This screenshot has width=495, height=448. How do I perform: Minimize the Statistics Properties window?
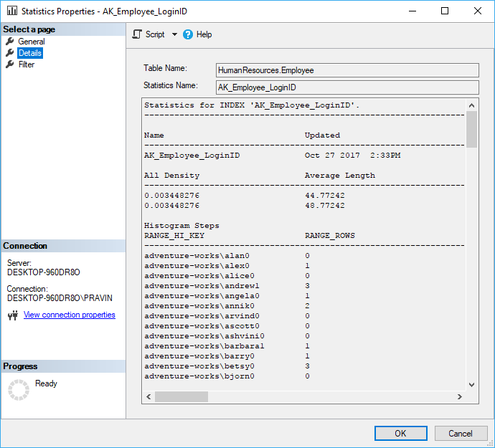pos(412,11)
